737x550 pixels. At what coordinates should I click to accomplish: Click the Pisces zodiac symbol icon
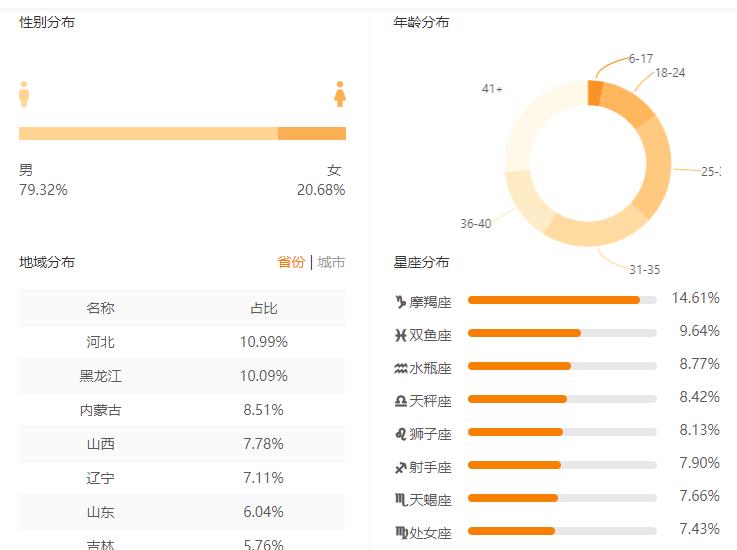coord(401,334)
